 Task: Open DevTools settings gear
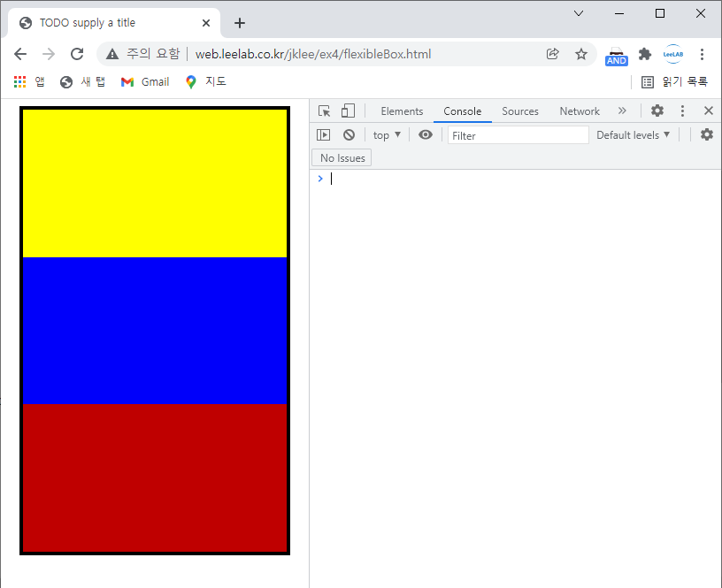(x=657, y=111)
